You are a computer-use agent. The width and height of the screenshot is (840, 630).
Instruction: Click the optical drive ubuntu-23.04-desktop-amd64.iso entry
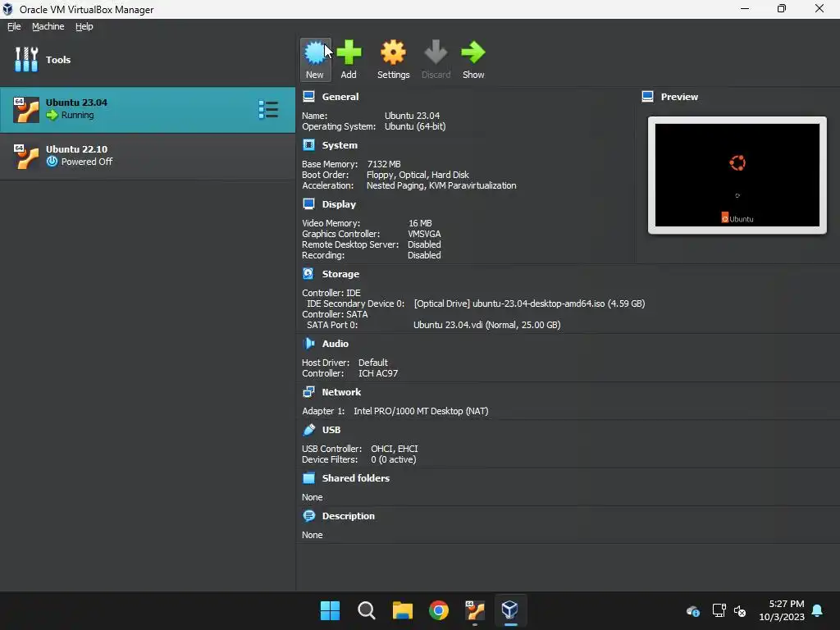pyautogui.click(x=529, y=304)
